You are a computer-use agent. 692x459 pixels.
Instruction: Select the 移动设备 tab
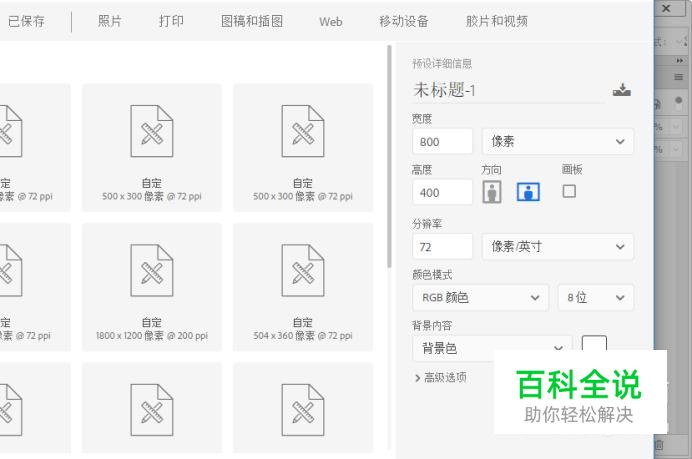coord(404,21)
